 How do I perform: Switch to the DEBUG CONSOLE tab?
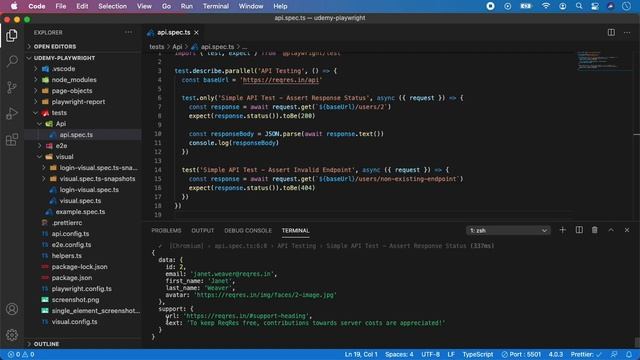(248, 231)
